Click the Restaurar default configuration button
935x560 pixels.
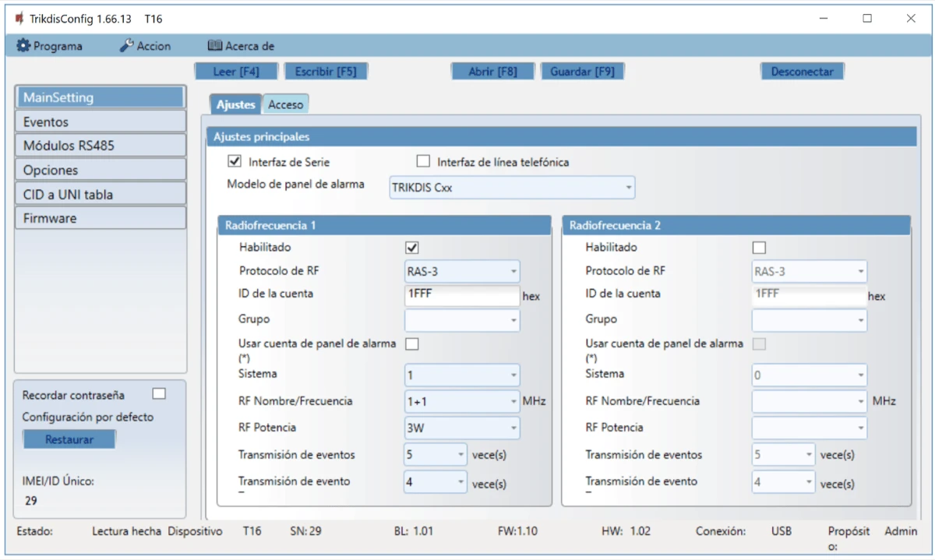69,439
